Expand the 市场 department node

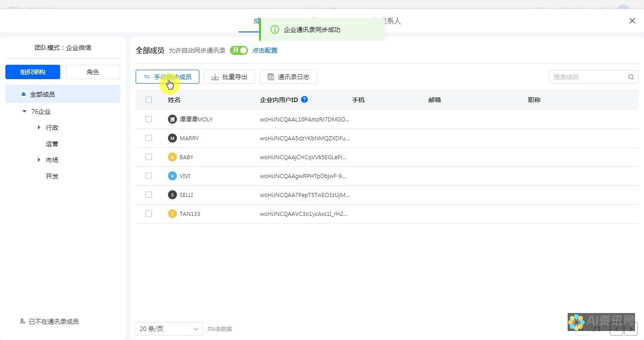pos(39,160)
